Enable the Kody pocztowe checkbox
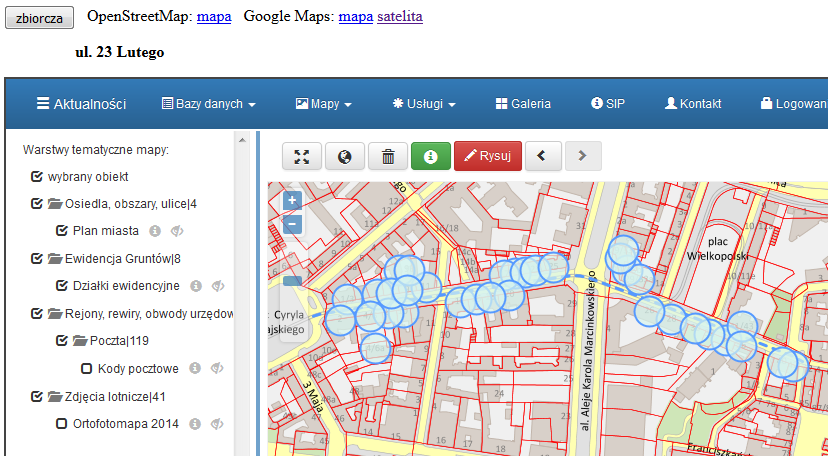 point(86,369)
